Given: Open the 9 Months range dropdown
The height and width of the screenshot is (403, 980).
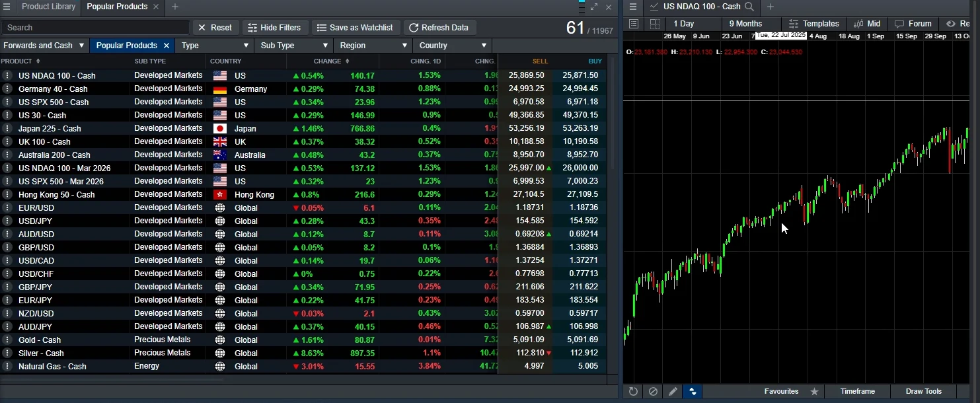Looking at the screenshot, I should (751, 24).
